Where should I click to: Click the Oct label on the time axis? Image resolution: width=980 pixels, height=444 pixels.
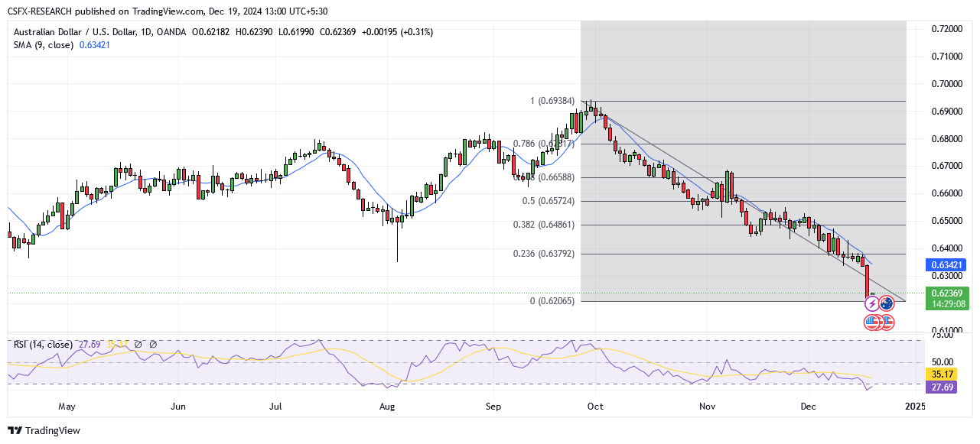[x=595, y=407]
